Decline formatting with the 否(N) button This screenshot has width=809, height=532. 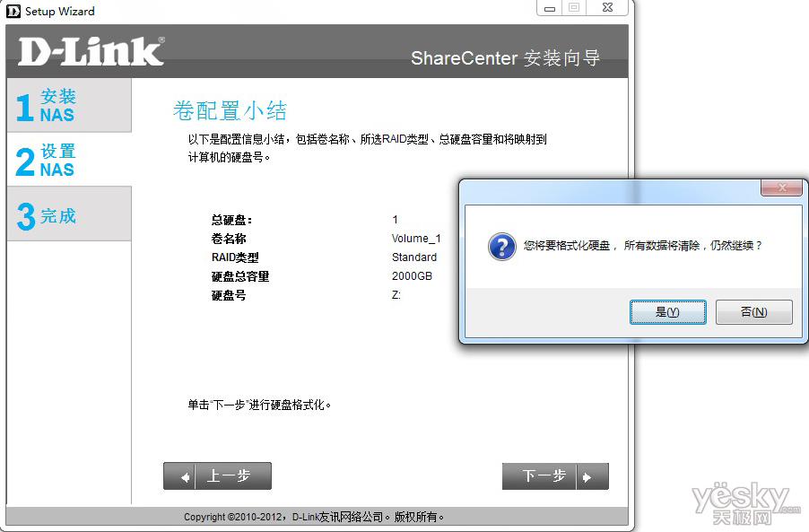click(x=753, y=312)
